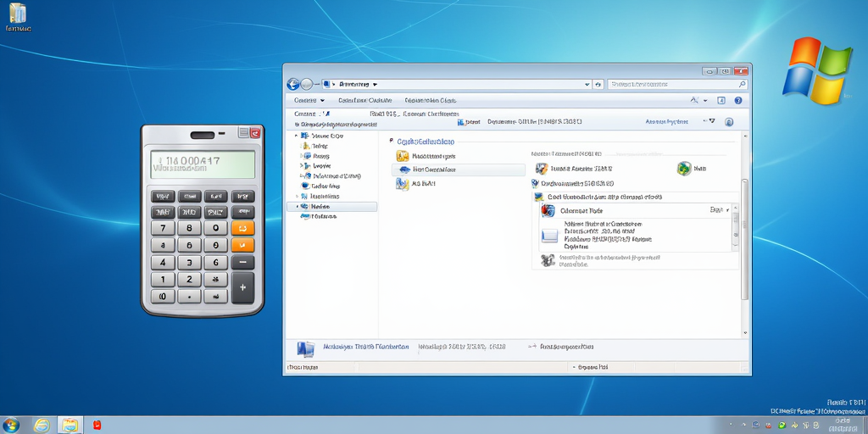Screen dimensions: 868x434
Task: Refresh the Explorer address bar location
Action: pyautogui.click(x=598, y=84)
